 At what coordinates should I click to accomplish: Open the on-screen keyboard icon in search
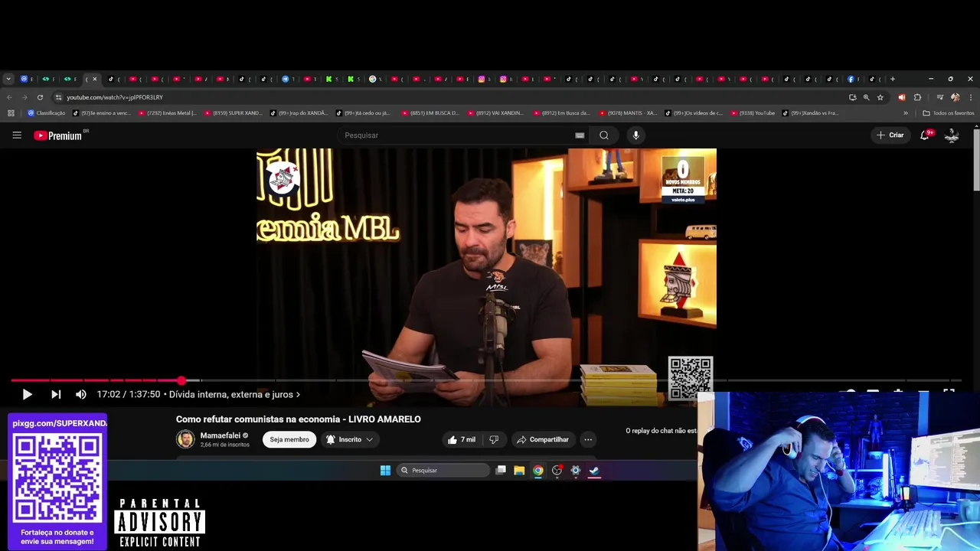pos(580,135)
